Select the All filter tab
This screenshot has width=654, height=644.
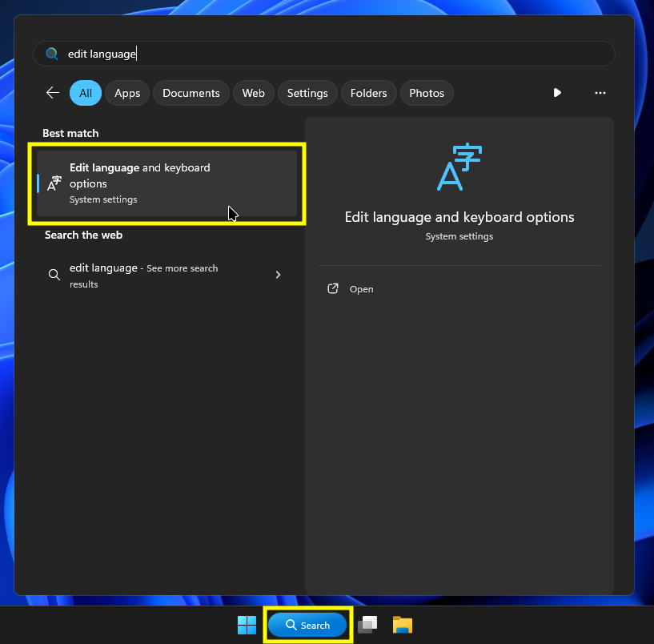(86, 93)
